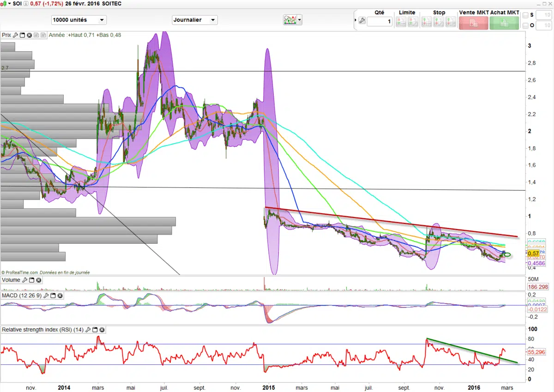
Task: Click the Vente MKT sell button
Action: coord(473,23)
